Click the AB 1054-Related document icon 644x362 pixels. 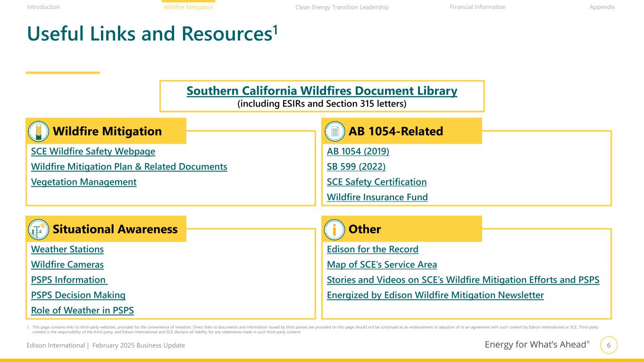click(x=335, y=132)
